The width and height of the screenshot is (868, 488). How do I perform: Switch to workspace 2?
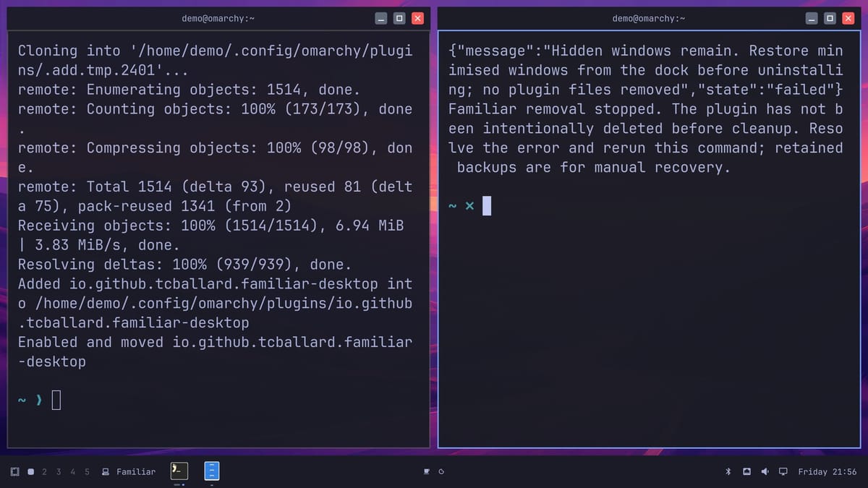(x=44, y=471)
